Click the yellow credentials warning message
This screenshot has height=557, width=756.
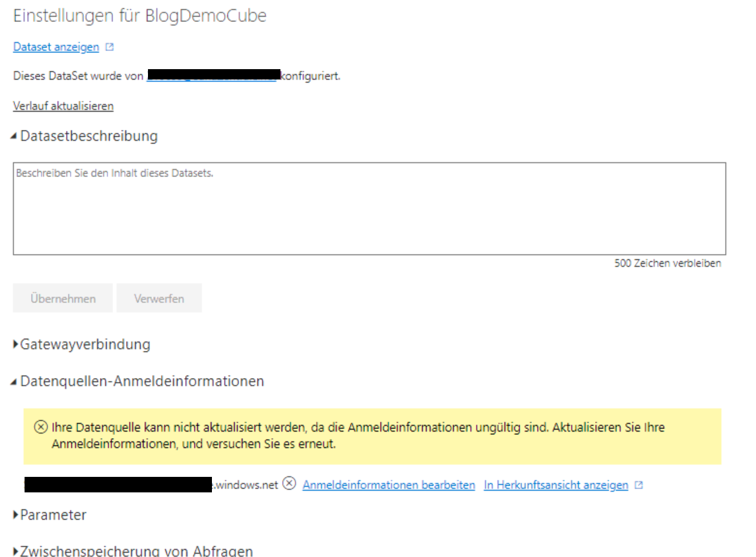point(372,436)
